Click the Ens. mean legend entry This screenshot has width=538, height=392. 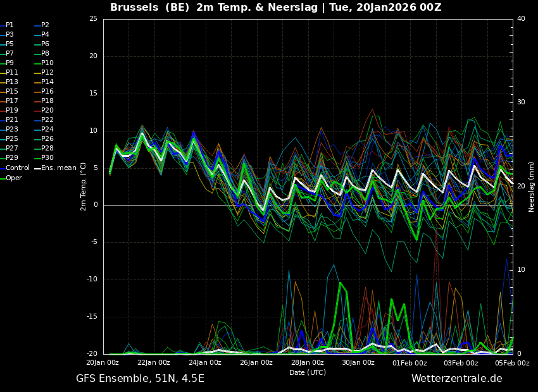(x=56, y=168)
